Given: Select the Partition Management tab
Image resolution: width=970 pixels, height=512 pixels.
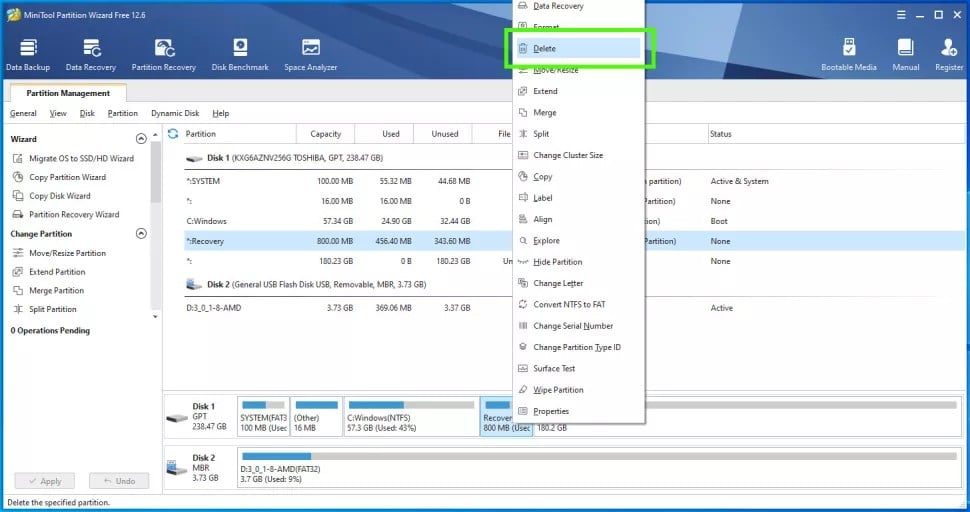Looking at the screenshot, I should coord(68,93).
